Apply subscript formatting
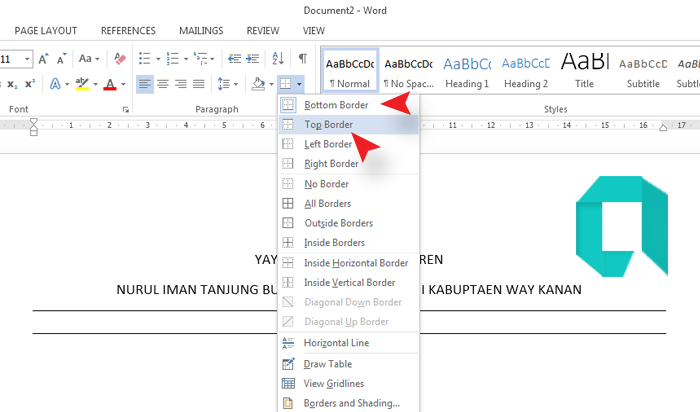Image resolution: width=700 pixels, height=412 pixels. [12, 84]
